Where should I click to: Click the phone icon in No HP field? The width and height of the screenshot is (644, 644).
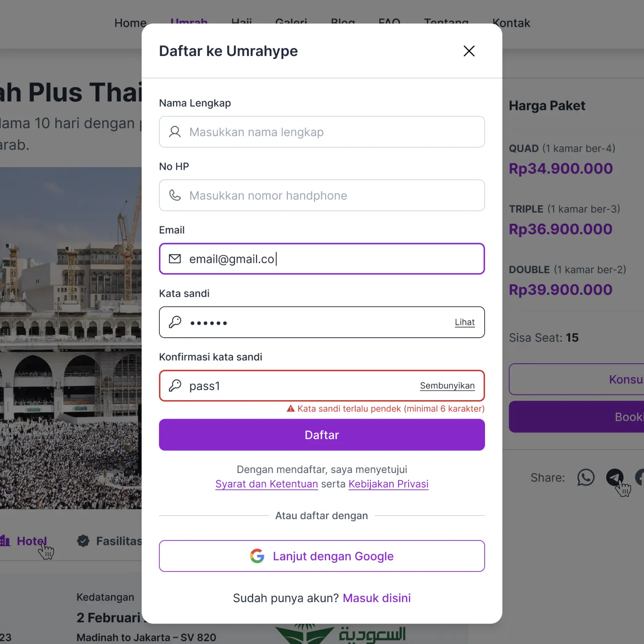pyautogui.click(x=175, y=196)
